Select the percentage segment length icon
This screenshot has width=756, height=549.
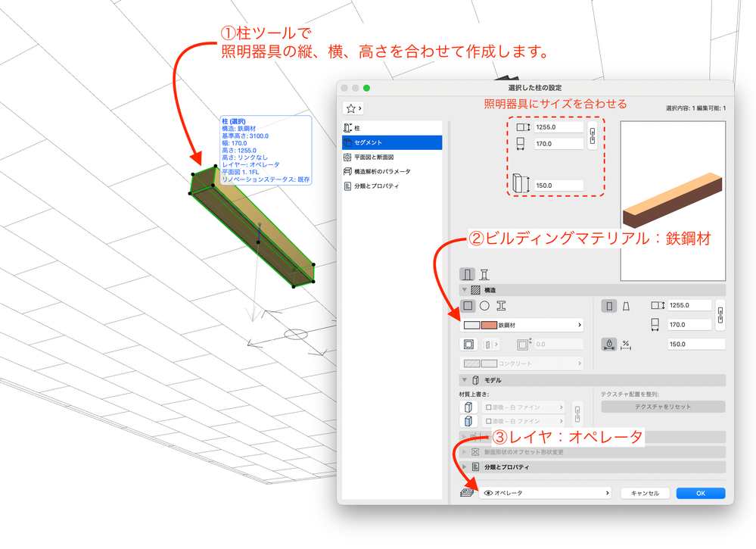coord(626,345)
